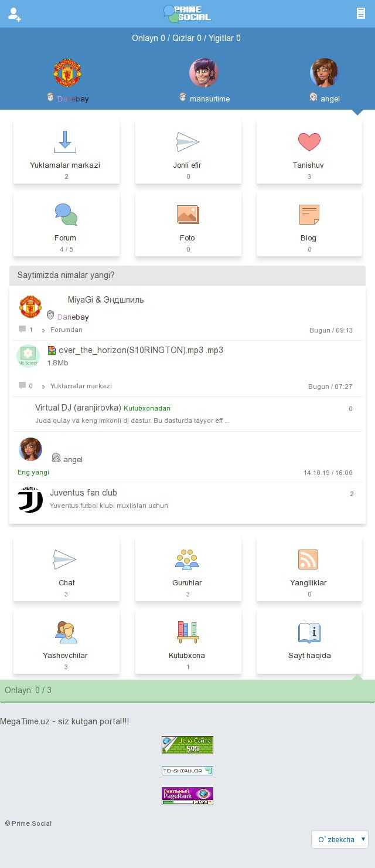Open mansurtime user profile avatar
The width and height of the screenshot is (375, 868).
(203, 73)
